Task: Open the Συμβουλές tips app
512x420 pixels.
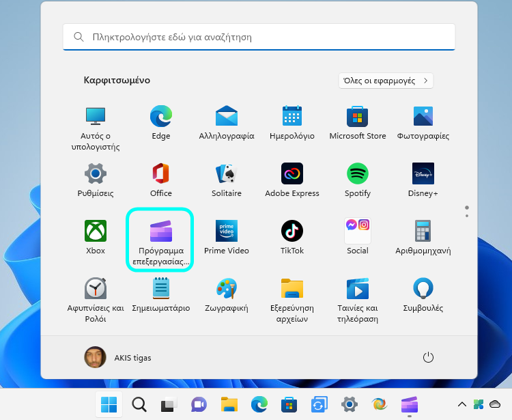Action: pos(423,295)
